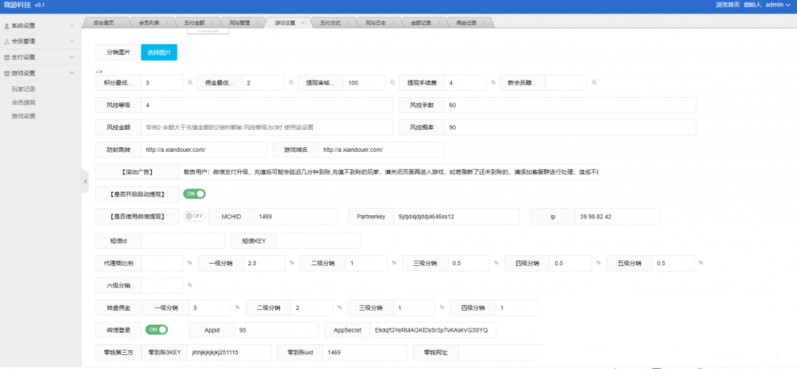
Task: Click the 分销图片 label button
Action: click(118, 52)
